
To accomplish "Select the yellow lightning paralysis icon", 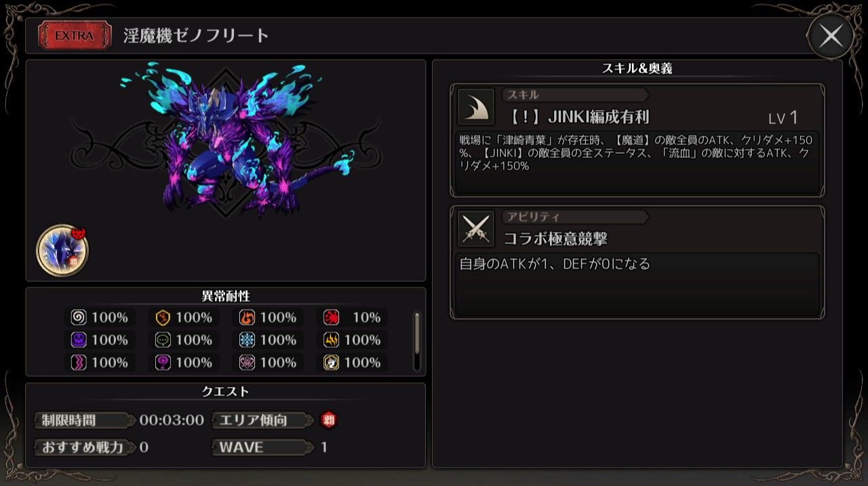I will click(331, 340).
